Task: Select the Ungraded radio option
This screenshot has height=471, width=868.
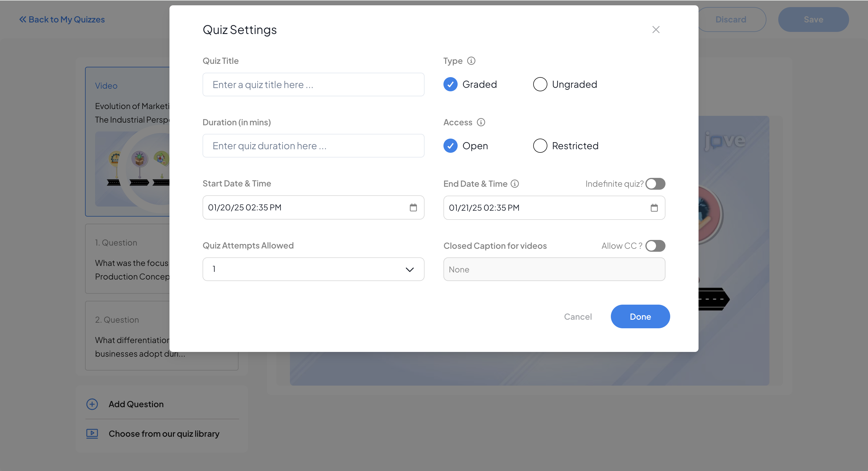Action: 540,84
